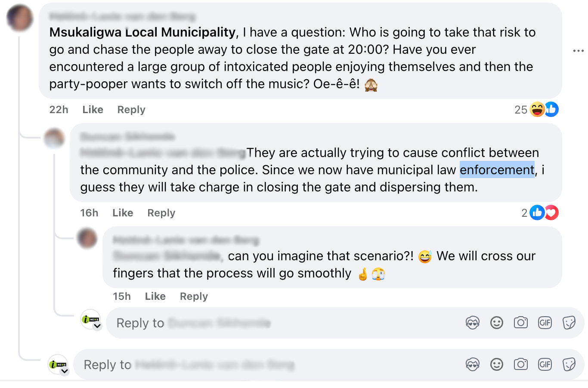Screen dimensions: 588x388
Task: Reply to the 22h top comment
Action: click(x=131, y=110)
